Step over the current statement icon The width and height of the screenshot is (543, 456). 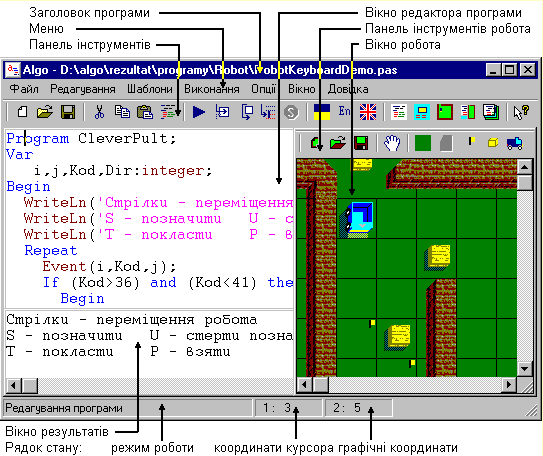point(247,112)
